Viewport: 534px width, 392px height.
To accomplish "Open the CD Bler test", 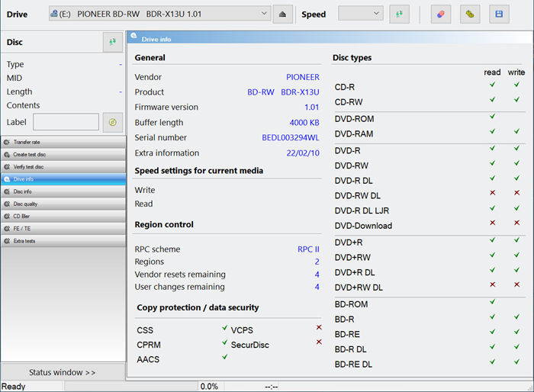I will tap(63, 217).
